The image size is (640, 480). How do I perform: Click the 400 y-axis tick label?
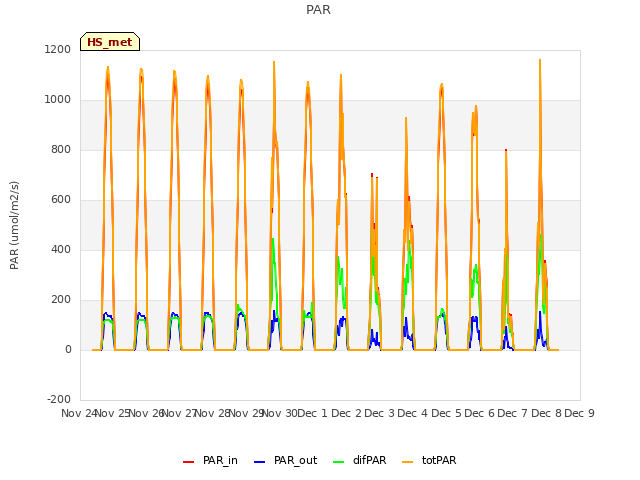click(61, 249)
